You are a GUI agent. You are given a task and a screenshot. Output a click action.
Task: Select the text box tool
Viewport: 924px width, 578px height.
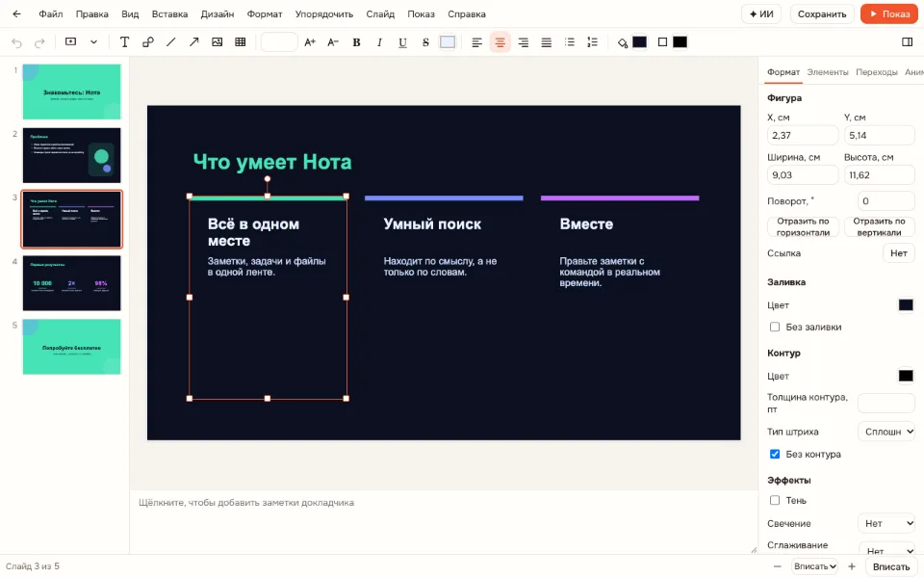[124, 41]
